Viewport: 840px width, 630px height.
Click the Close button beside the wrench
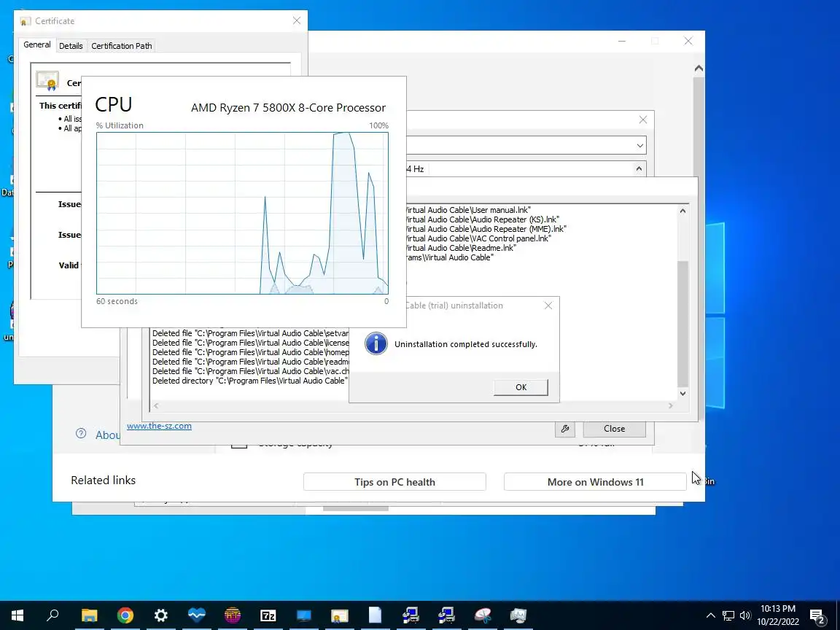coord(614,429)
